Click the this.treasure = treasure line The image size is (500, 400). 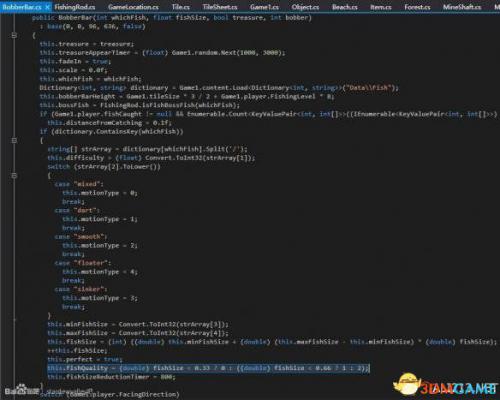point(87,44)
